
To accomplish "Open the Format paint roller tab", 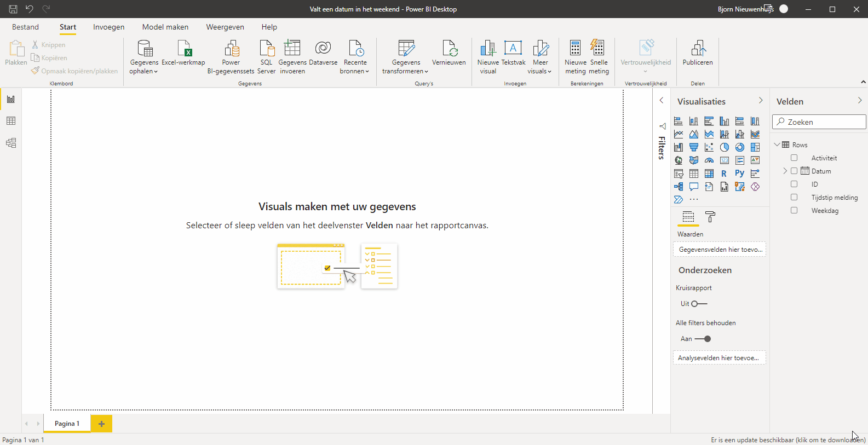I will pyautogui.click(x=710, y=217).
